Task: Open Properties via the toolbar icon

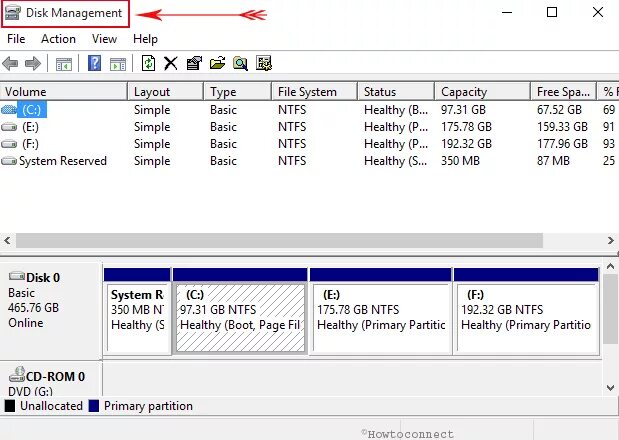Action: coord(194,63)
